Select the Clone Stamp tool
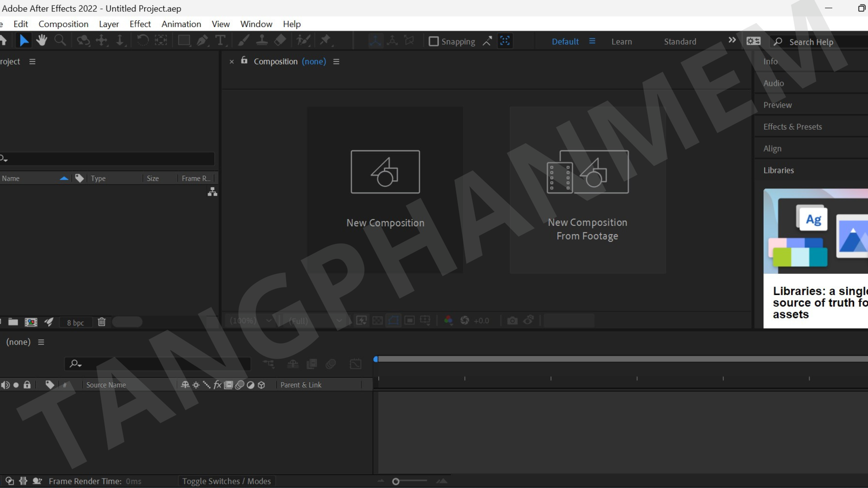868x488 pixels. [262, 40]
